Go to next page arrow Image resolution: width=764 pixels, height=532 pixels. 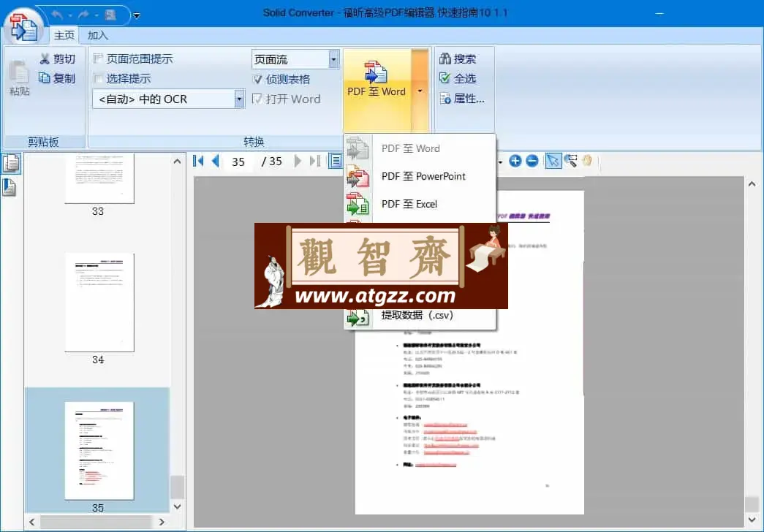tap(298, 161)
